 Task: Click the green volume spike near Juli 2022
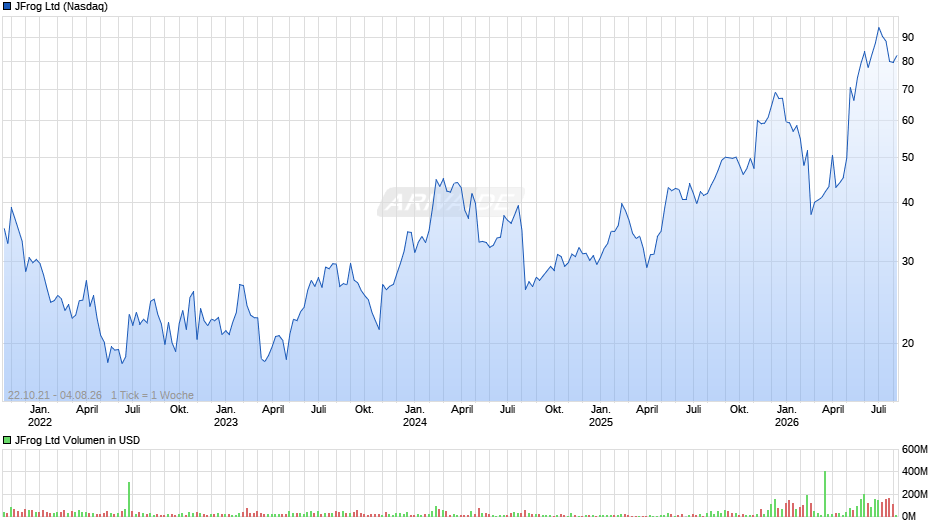tap(129, 499)
